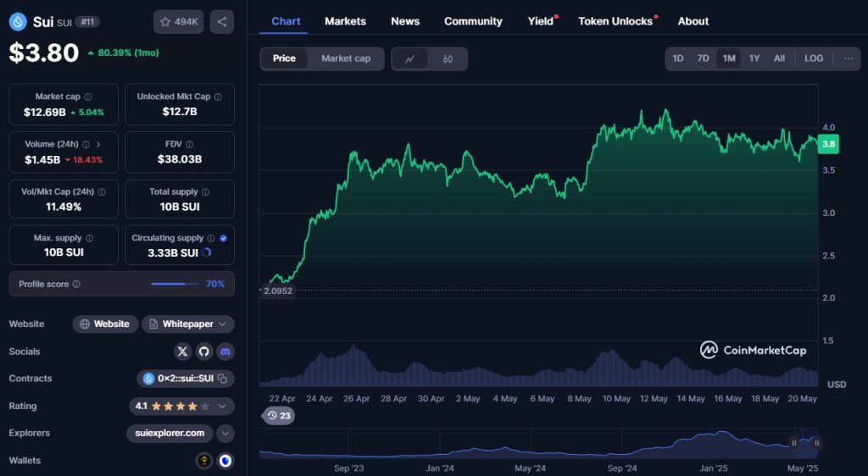868x476 pixels.
Task: Click the 2.0952 baseline price label
Action: pyautogui.click(x=278, y=291)
